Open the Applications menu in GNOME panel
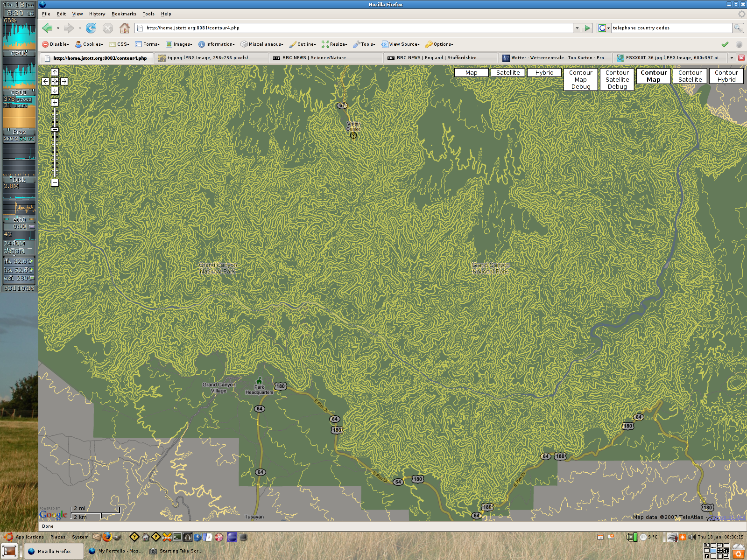The height and width of the screenshot is (560, 747). point(24,537)
